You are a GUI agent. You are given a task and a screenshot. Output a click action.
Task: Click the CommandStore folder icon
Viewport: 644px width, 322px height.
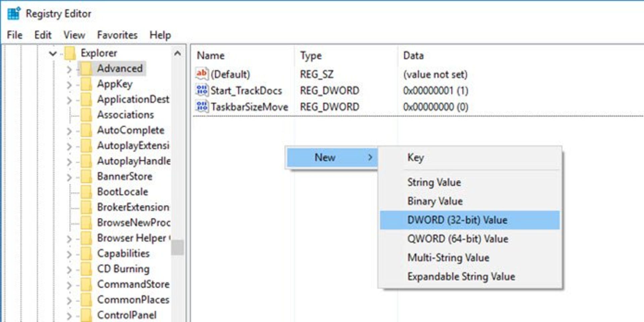click(86, 284)
